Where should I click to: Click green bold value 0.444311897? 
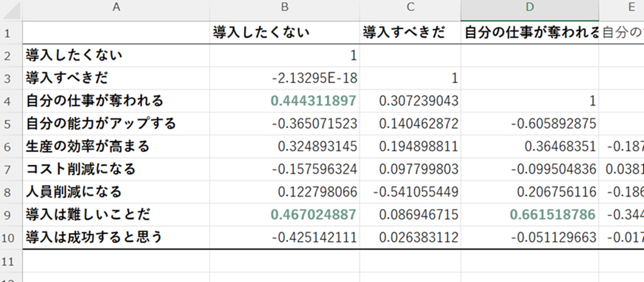pyautogui.click(x=313, y=101)
